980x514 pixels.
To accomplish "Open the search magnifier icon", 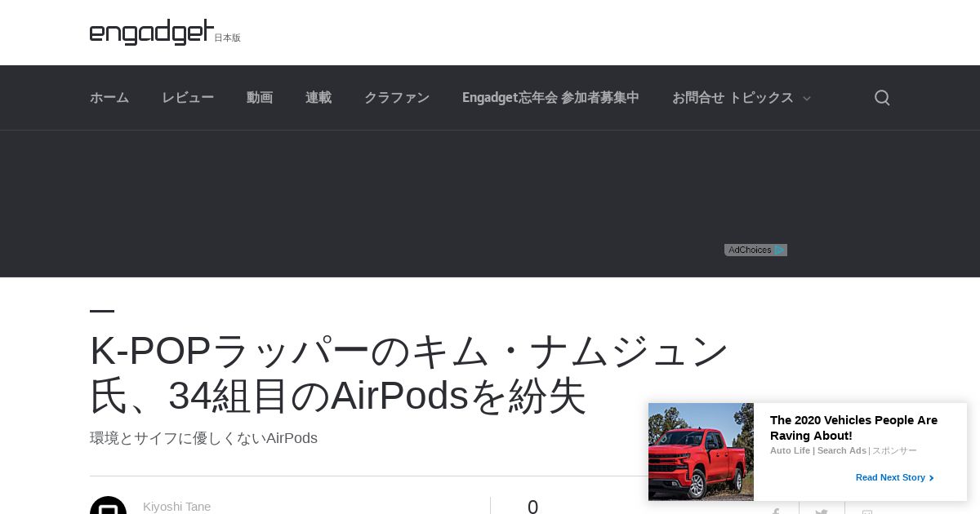I will tap(882, 98).
